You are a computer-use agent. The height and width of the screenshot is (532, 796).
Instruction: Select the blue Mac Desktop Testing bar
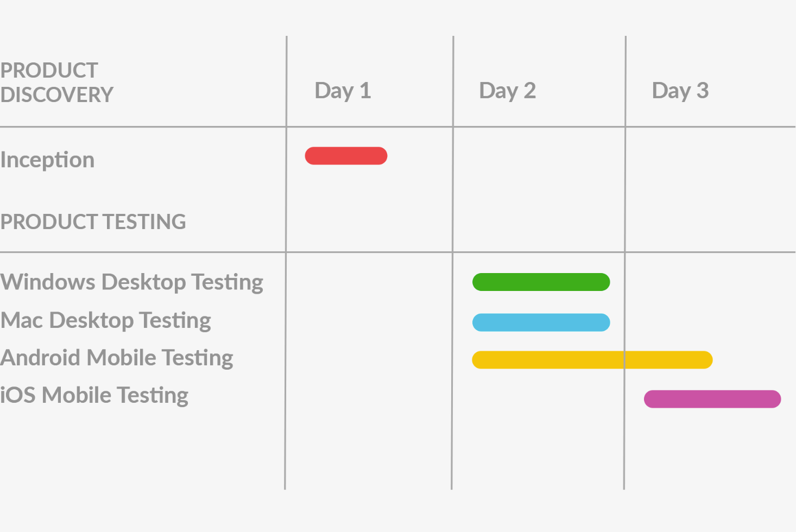pyautogui.click(x=541, y=322)
